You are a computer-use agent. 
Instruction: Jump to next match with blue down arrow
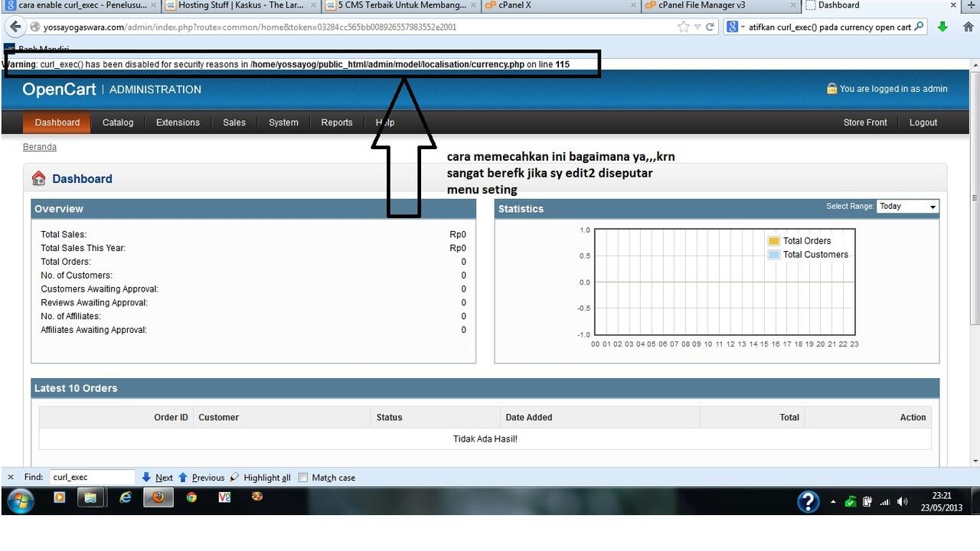point(146,477)
